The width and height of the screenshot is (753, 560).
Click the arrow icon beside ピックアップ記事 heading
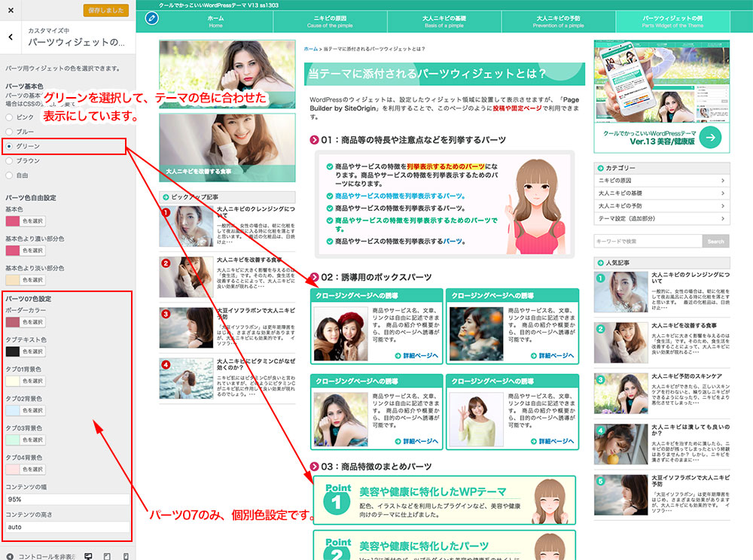(166, 197)
